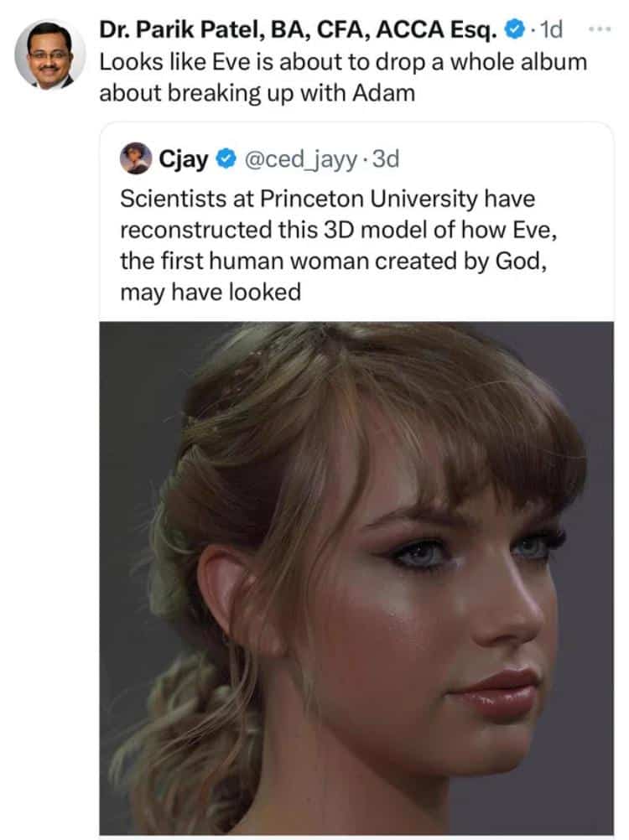
Task: Select the main tweet text about Eve's album
Action: tap(335, 75)
